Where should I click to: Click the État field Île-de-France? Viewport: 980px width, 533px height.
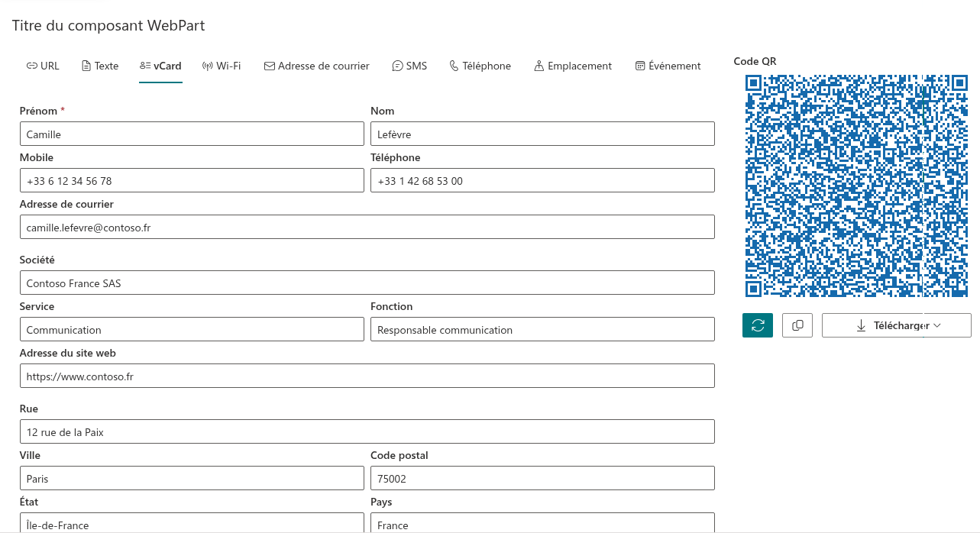tap(192, 523)
